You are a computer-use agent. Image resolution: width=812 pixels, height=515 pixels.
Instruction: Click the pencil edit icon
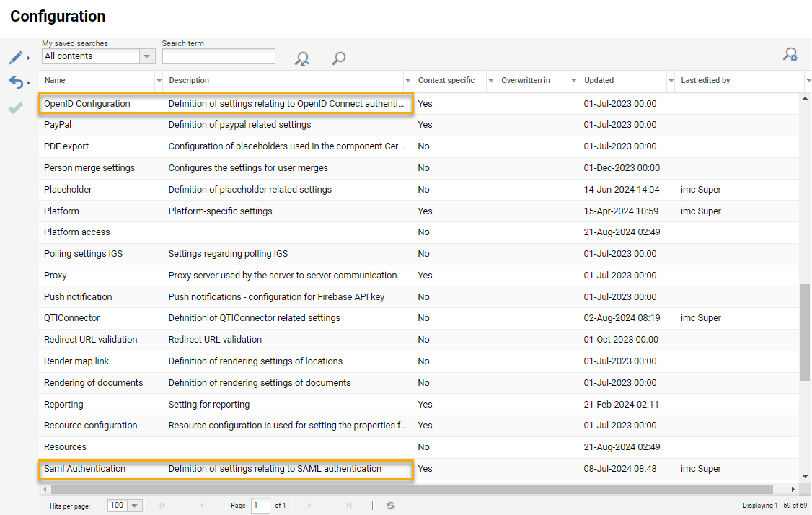pyautogui.click(x=16, y=58)
